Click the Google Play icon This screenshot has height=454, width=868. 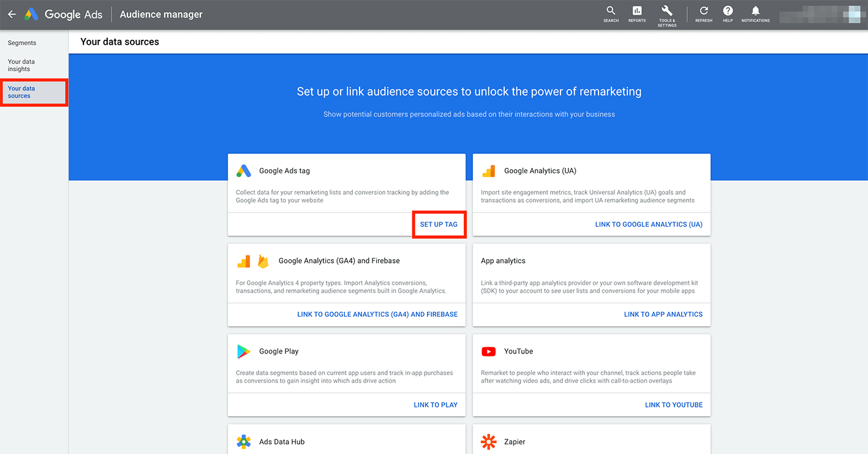click(x=244, y=351)
